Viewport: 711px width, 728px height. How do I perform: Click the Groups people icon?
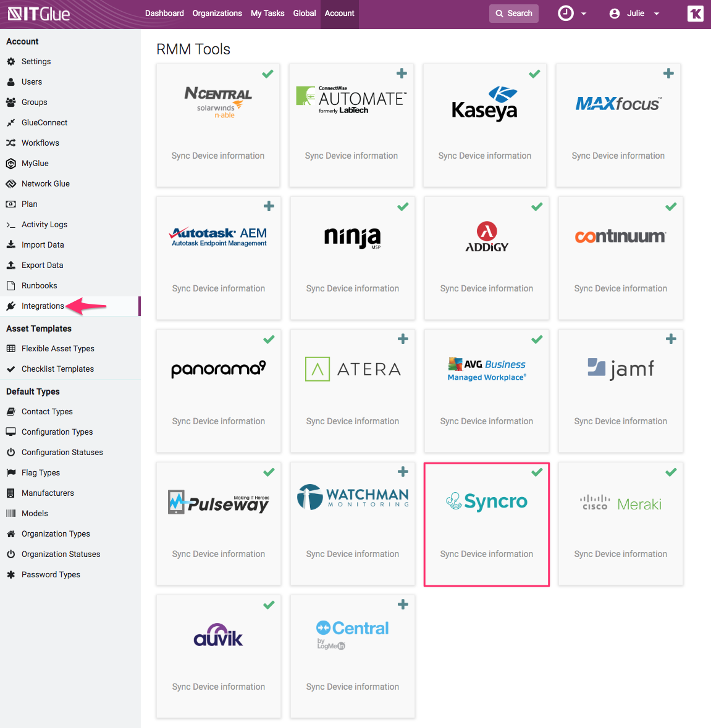tap(11, 102)
